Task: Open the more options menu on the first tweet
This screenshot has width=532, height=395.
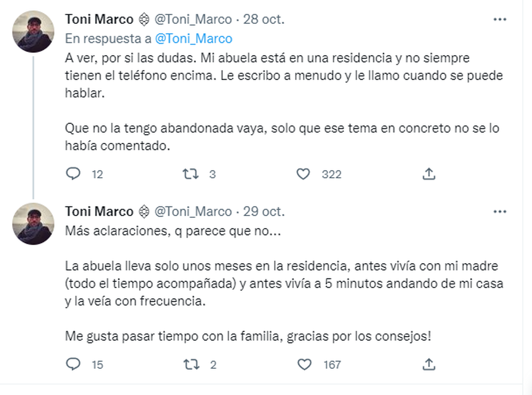Action: tap(500, 19)
